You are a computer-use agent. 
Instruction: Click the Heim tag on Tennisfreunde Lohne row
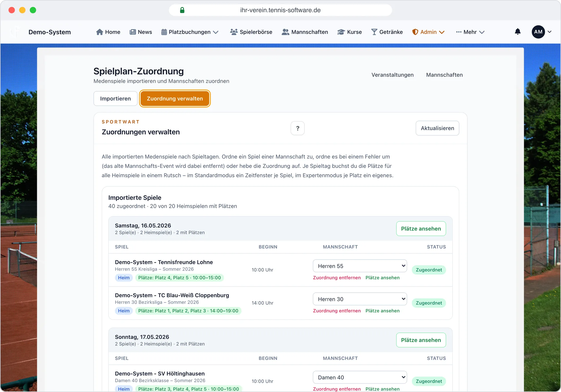click(124, 278)
